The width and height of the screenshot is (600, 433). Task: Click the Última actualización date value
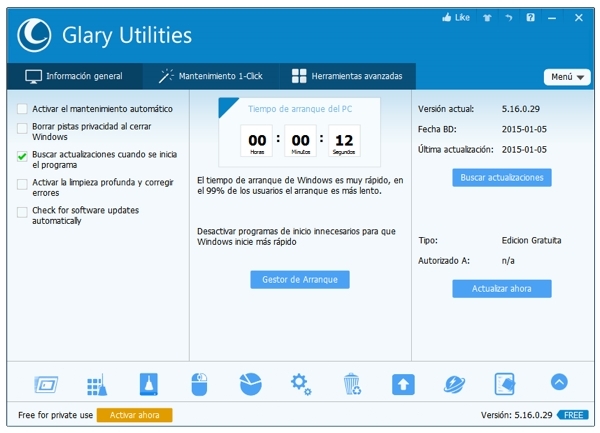point(524,150)
